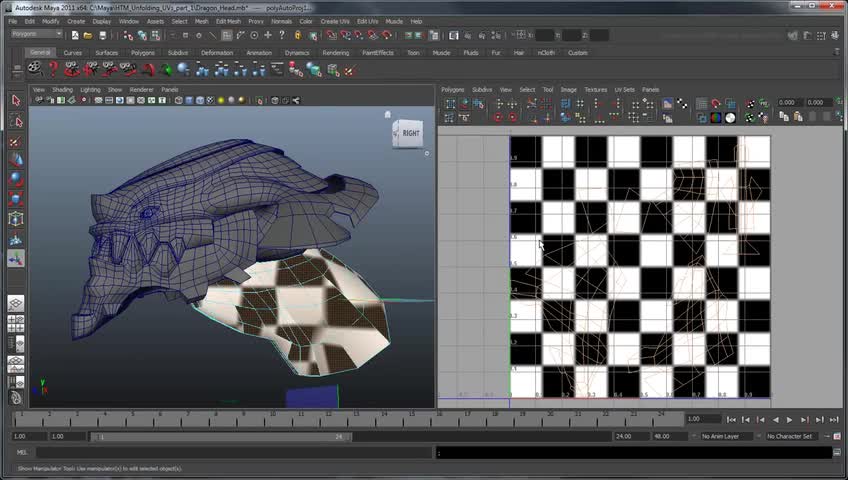Click the red curved arrow shelf icon
This screenshot has height=480, width=848.
(148, 69)
